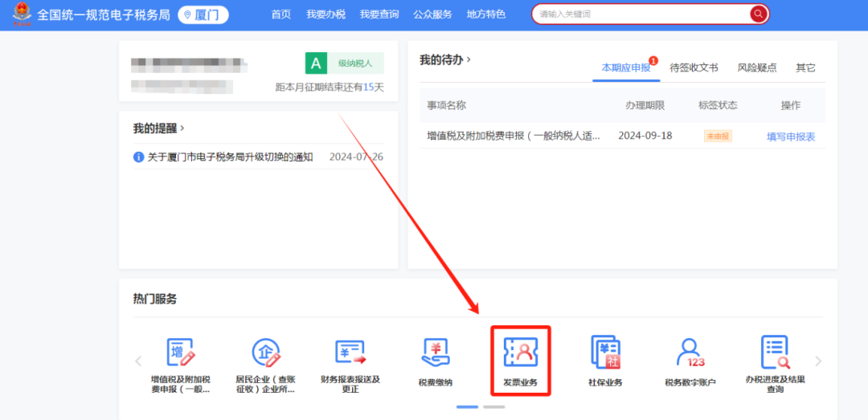Click 2024-07-26 notice date

tap(357, 157)
